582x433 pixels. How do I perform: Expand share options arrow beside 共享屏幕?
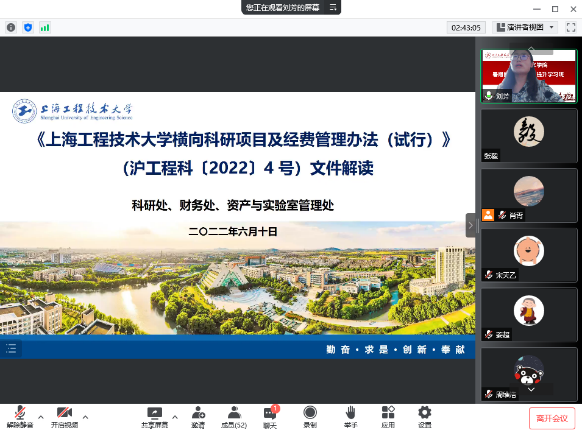[x=175, y=417]
